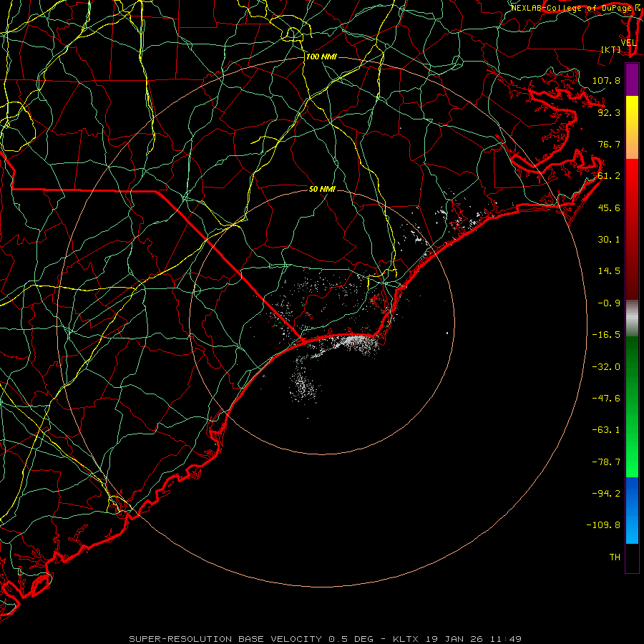
Task: Click the 45.6 scale value
Action: pos(609,208)
